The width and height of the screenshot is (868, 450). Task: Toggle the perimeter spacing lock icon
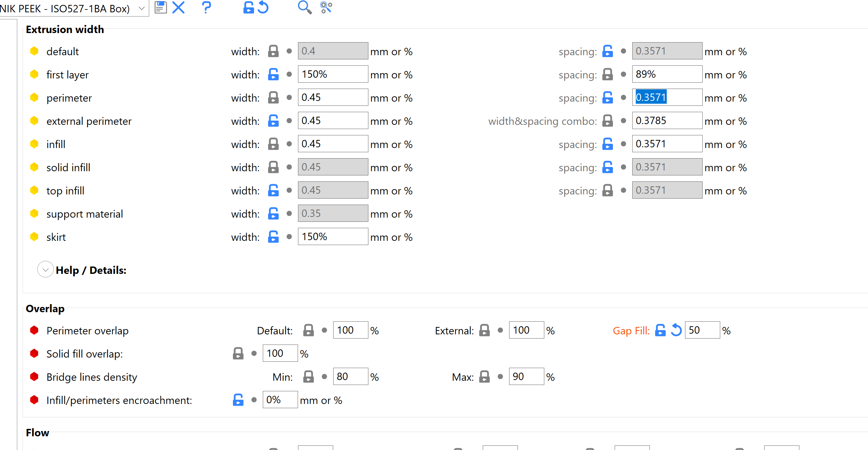pos(608,97)
